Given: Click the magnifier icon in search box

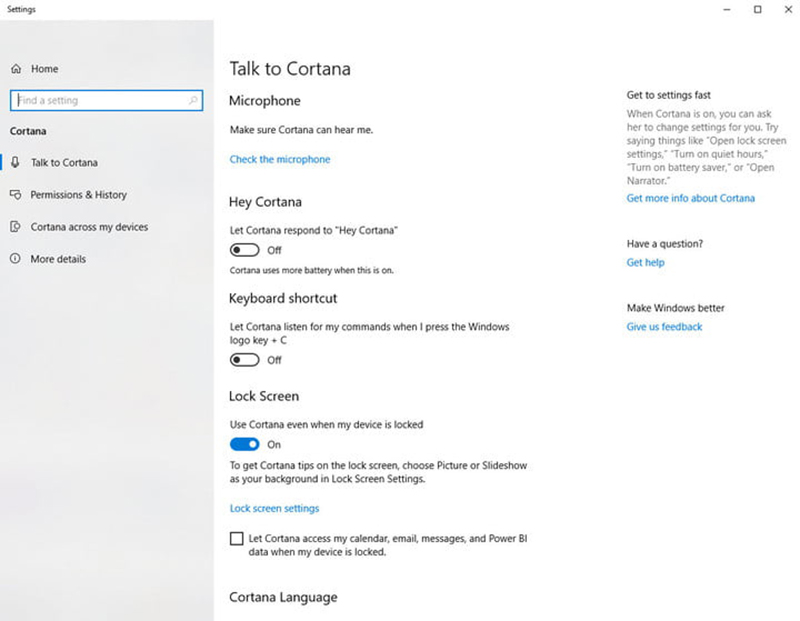Looking at the screenshot, I should (193, 100).
